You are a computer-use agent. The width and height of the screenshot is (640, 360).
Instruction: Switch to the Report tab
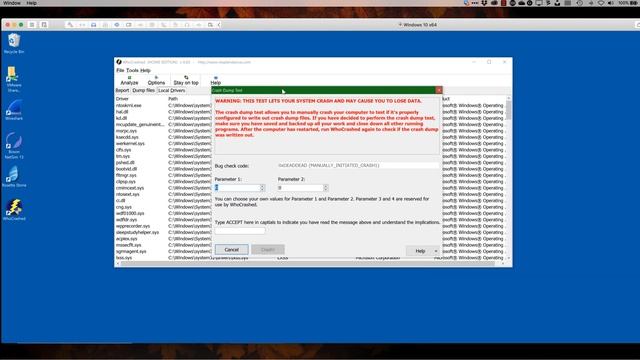point(122,90)
